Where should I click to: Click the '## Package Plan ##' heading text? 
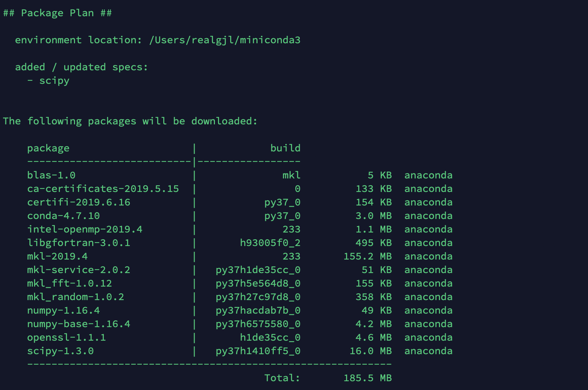(x=57, y=13)
